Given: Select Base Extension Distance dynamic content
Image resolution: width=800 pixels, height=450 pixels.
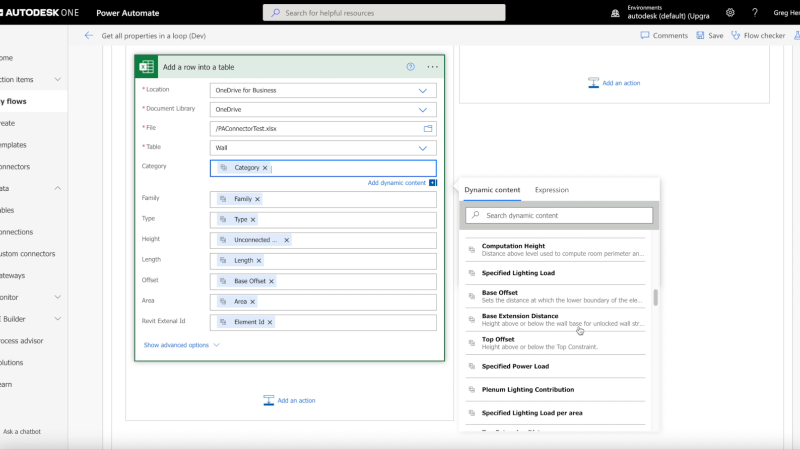Looking at the screenshot, I should pyautogui.click(x=556, y=319).
